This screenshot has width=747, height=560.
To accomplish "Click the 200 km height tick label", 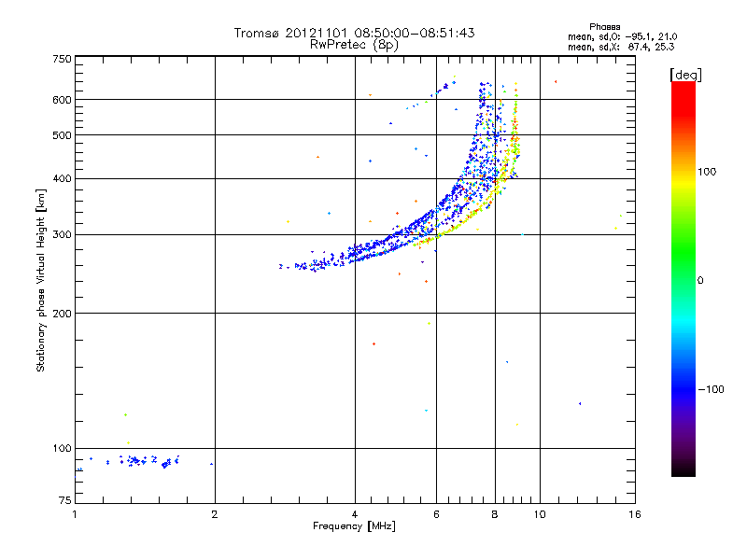I will click(x=62, y=314).
